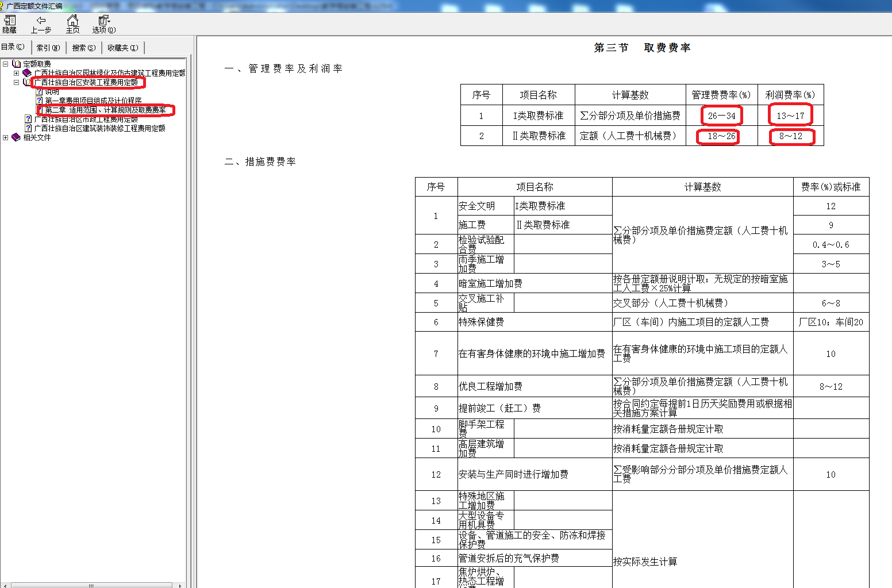Click the question-page icon beside 说明
This screenshot has width=892, height=588.
[x=39, y=91]
